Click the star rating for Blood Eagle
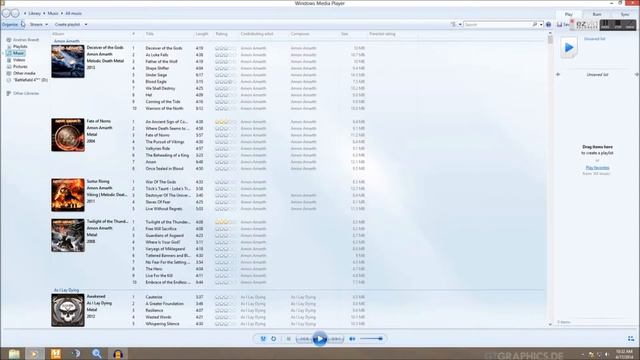The height and width of the screenshot is (360, 640). (225, 82)
